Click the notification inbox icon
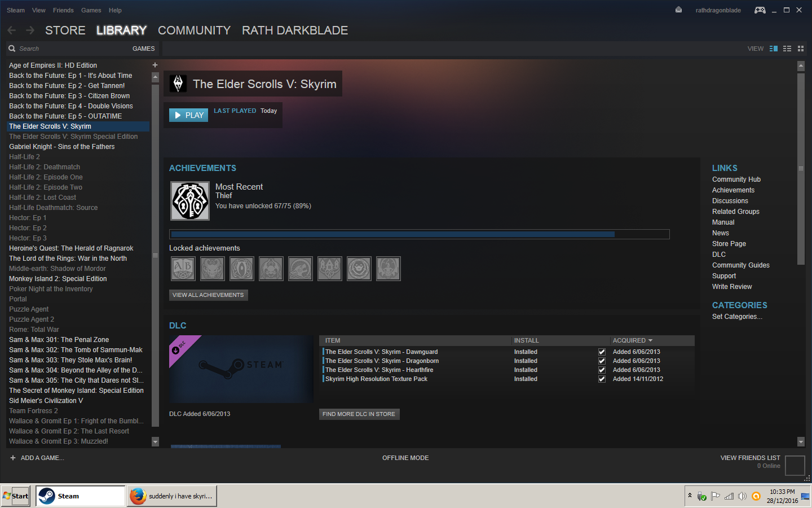812x508 pixels. point(679,10)
